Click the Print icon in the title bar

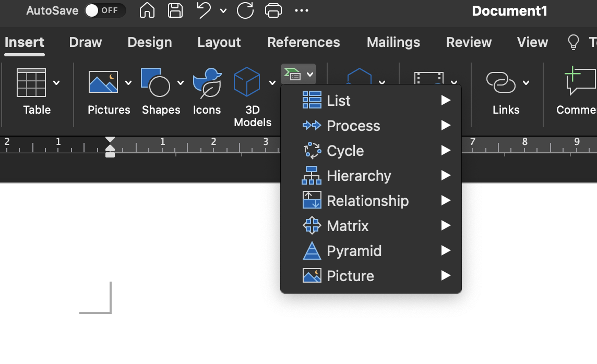[x=273, y=10]
